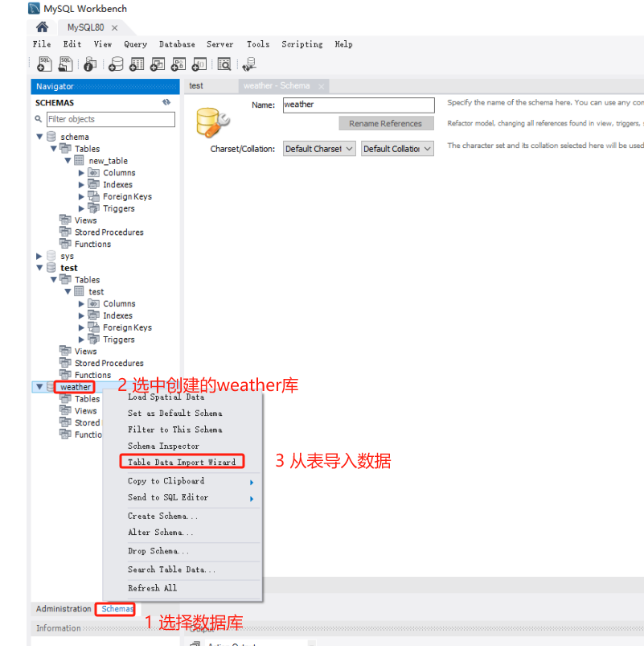
Task: Click the sys database icon
Action: tap(51, 256)
